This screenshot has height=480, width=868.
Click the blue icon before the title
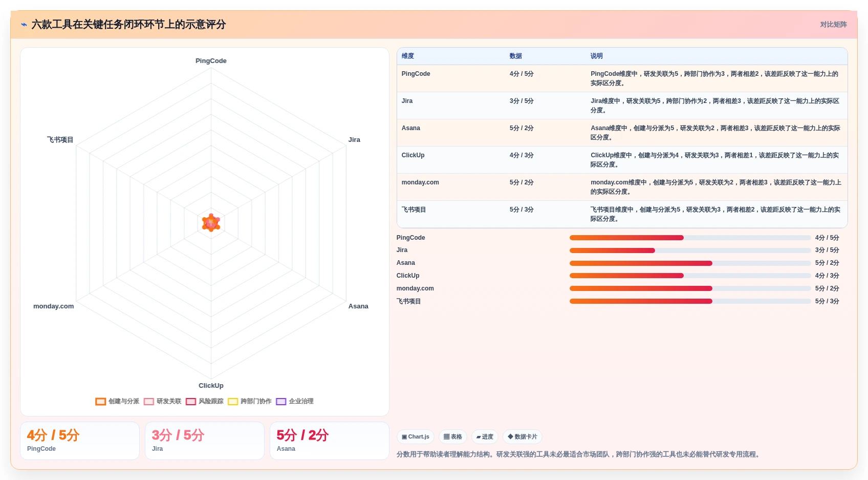point(24,25)
